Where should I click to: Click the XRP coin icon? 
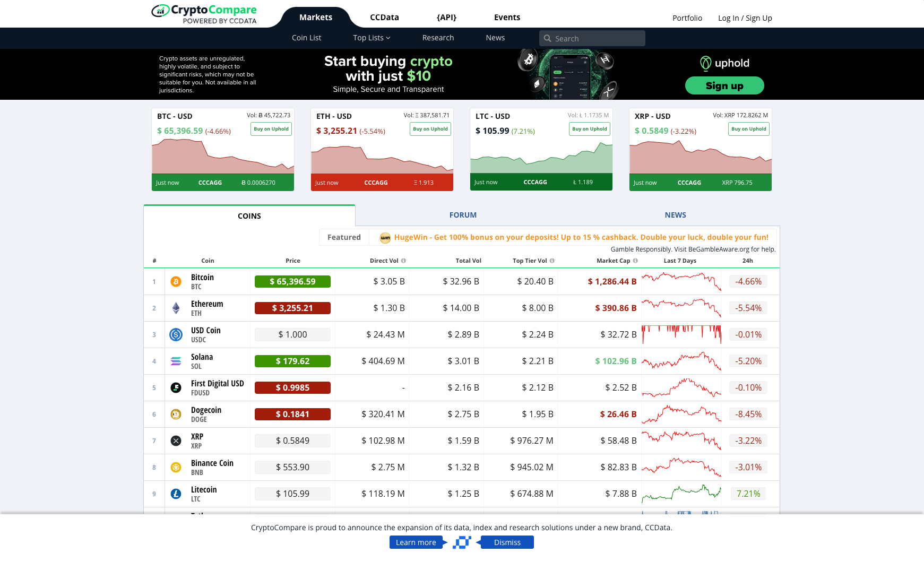point(176,441)
